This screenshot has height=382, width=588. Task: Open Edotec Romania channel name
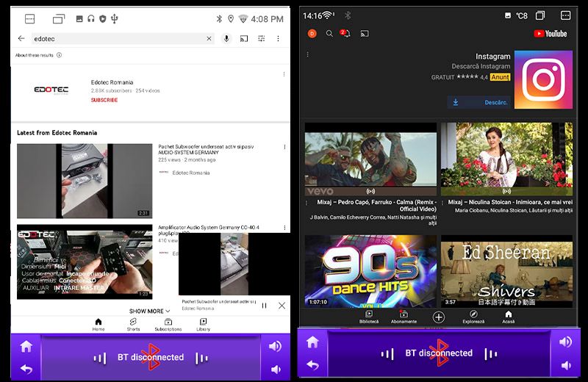coord(112,82)
